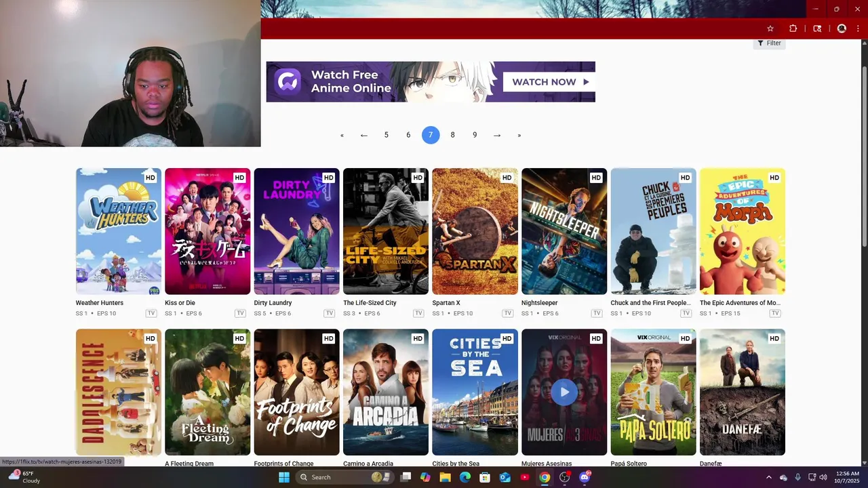Go to next page with right arrow
868x488 pixels.
click(497, 135)
